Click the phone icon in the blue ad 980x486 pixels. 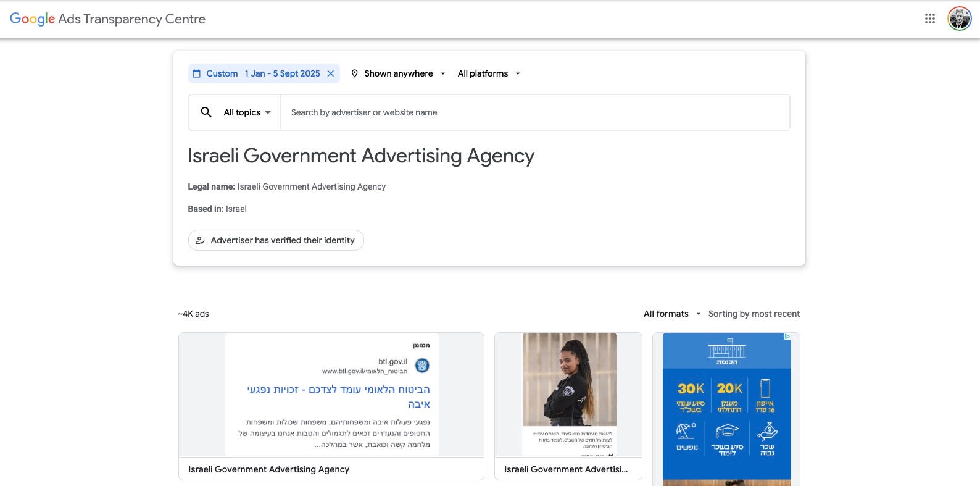coord(765,388)
